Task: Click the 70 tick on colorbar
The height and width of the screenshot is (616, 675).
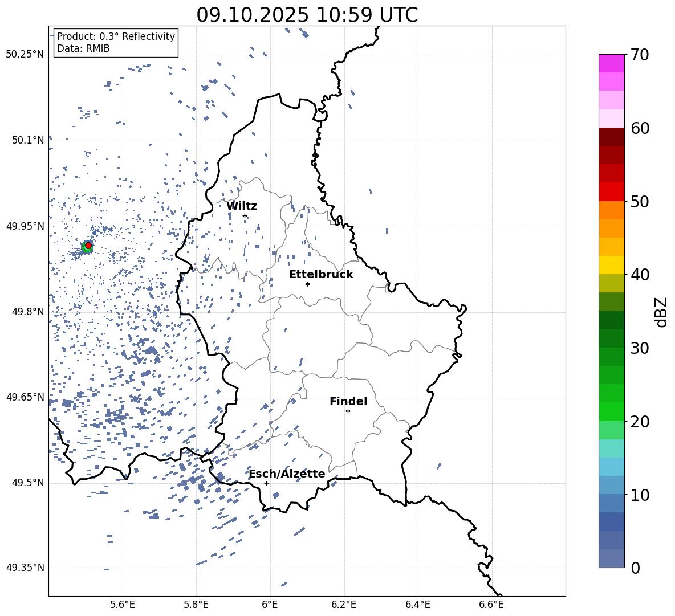Action: (640, 55)
